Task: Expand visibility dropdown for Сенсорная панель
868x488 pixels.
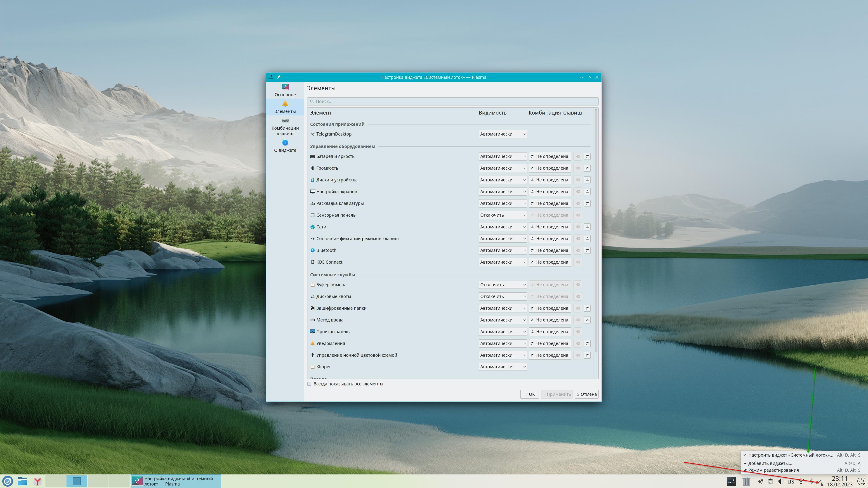Action: 502,215
